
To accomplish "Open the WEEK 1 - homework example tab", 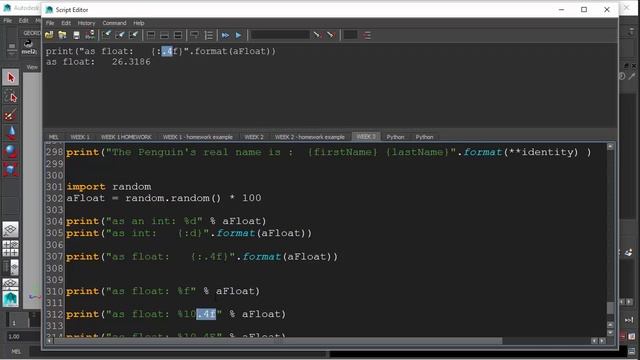I will tap(198, 137).
